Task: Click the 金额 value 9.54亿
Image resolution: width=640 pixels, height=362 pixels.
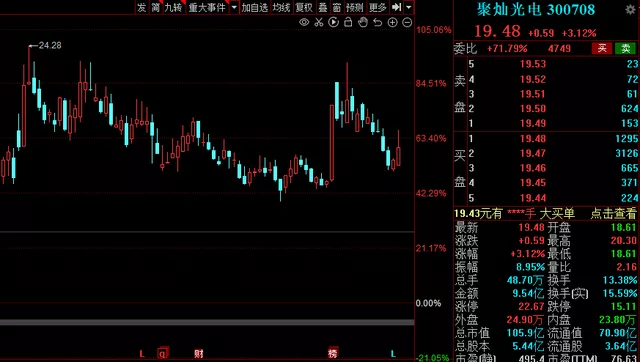Action: (529, 293)
